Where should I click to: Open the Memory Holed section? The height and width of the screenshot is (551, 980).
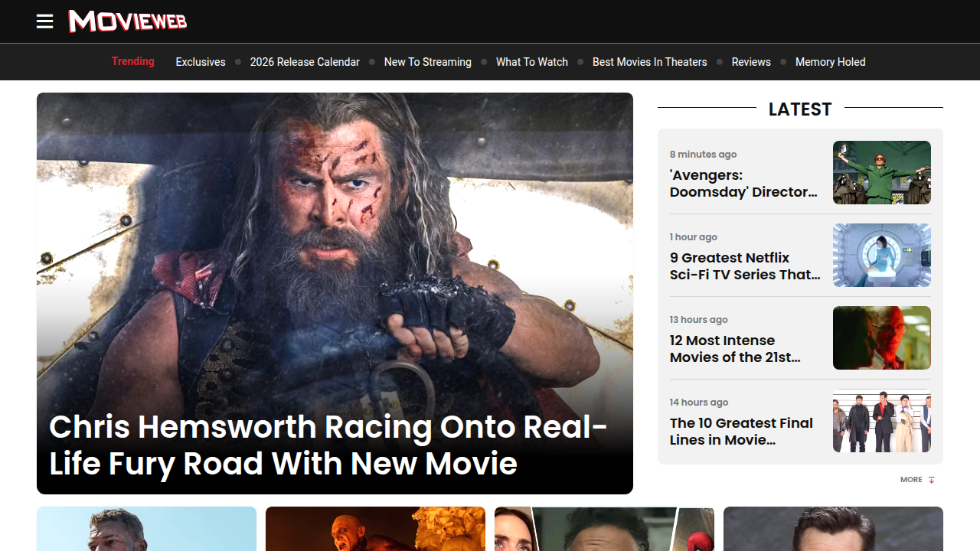(x=831, y=62)
